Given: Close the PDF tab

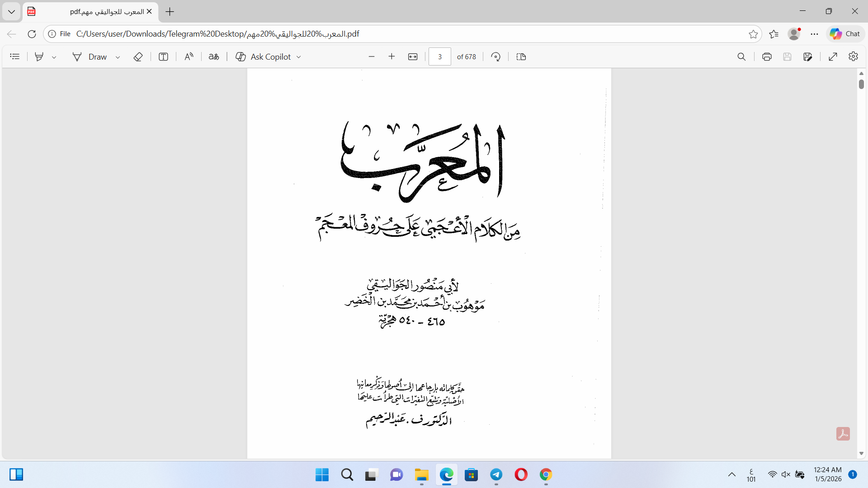Looking at the screenshot, I should (x=149, y=12).
